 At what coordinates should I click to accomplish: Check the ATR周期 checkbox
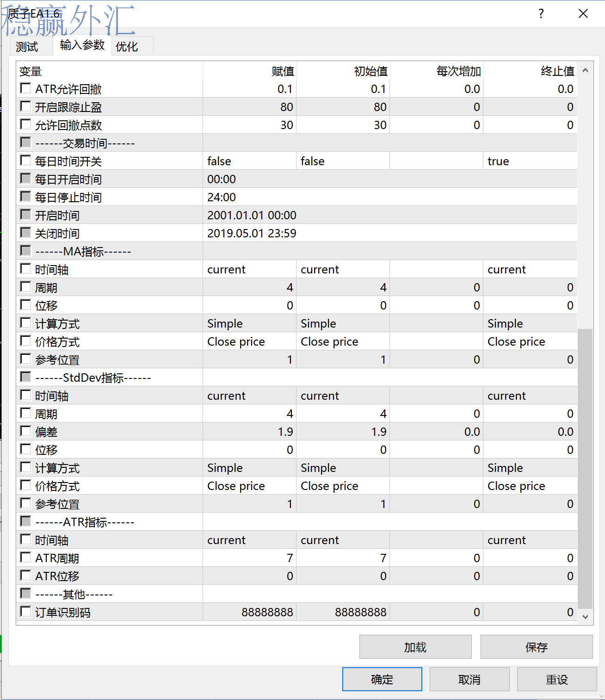(x=26, y=557)
